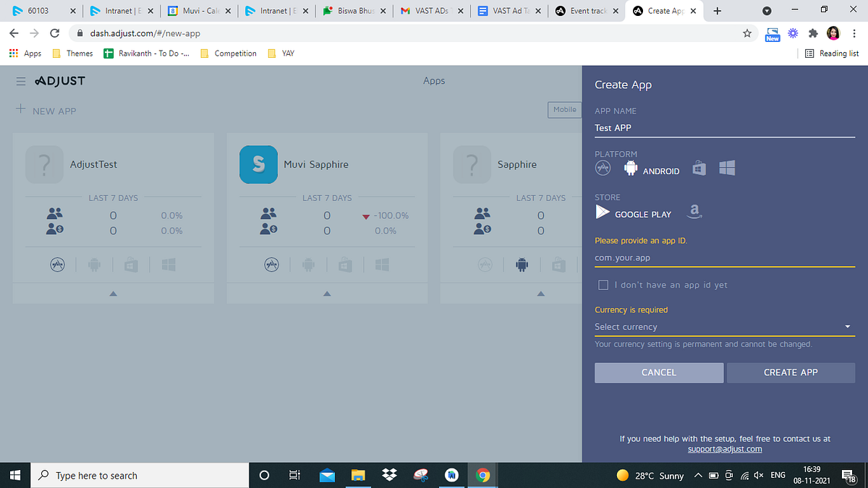Switch to the 60103 browser tab
Image resolution: width=868 pixels, height=488 pixels.
pos(43,11)
